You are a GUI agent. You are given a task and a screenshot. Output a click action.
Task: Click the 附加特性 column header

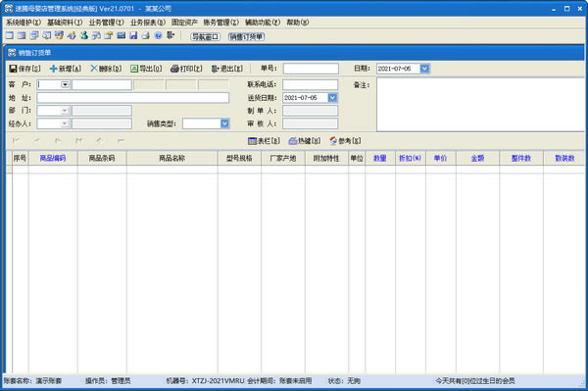[326, 158]
